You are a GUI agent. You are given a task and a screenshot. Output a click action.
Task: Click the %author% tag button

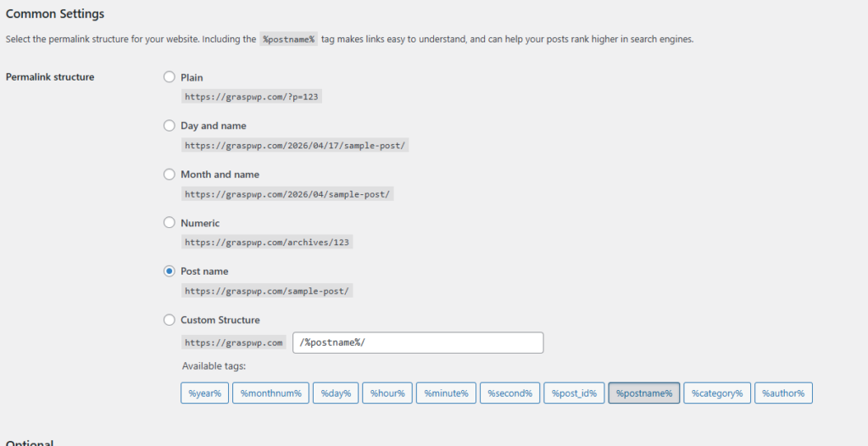pyautogui.click(x=783, y=393)
